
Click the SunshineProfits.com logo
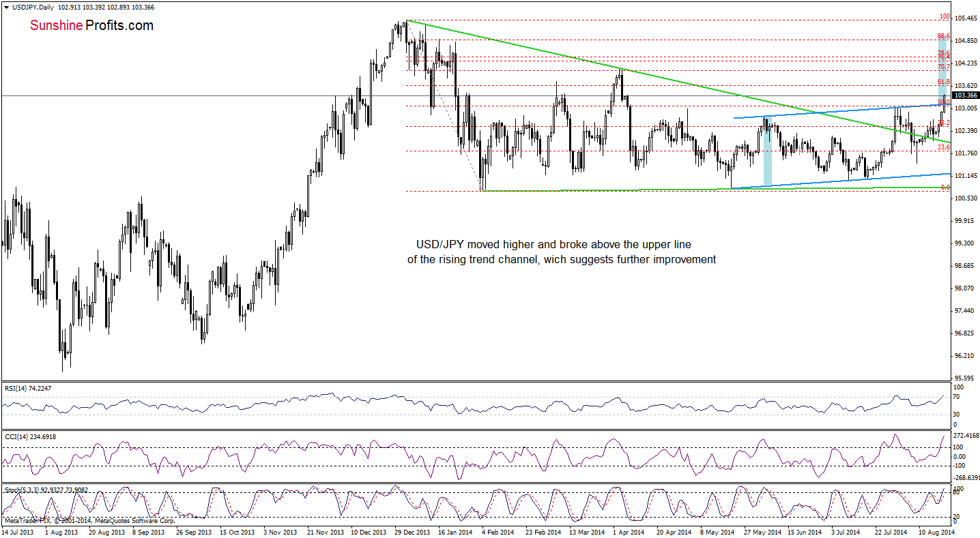91,26
